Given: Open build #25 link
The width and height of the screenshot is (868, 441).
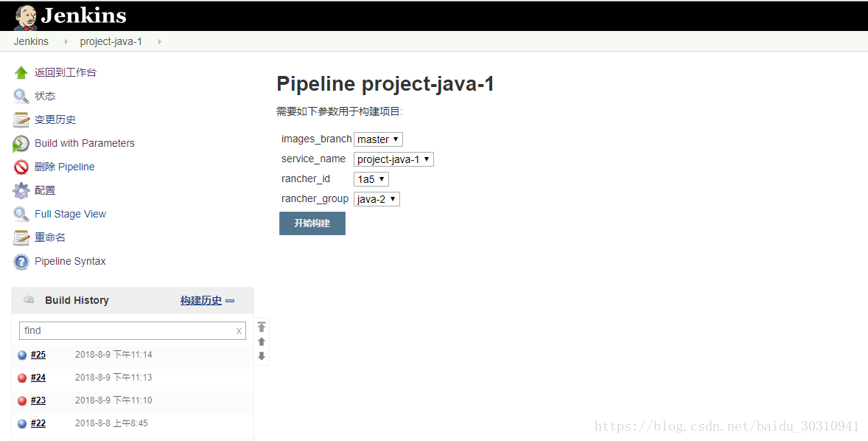Looking at the screenshot, I should pos(38,355).
